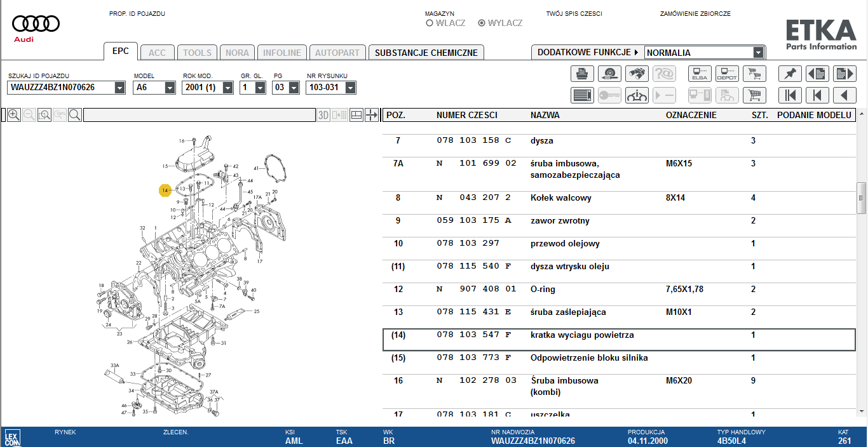The width and height of the screenshot is (868, 447).
Task: Open the parts list view icon
Action: (x=582, y=95)
